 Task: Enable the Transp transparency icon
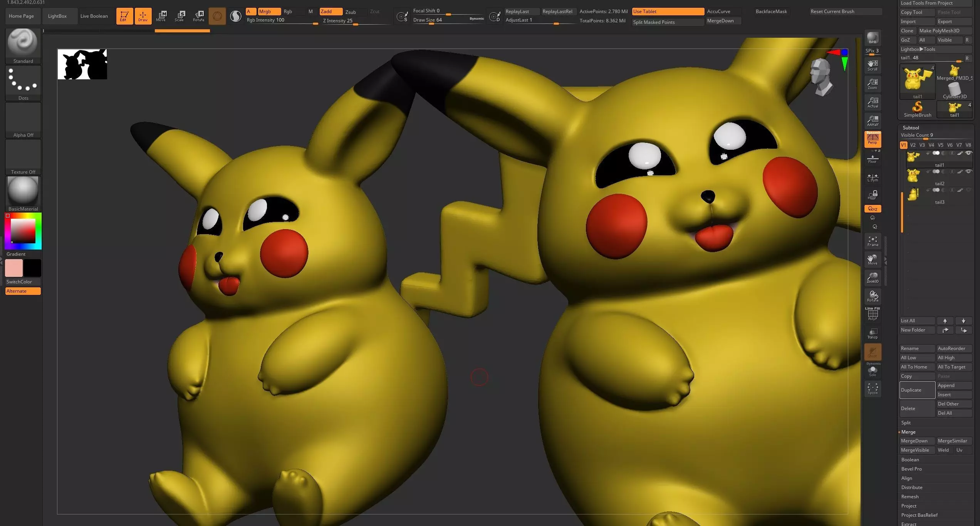(873, 333)
